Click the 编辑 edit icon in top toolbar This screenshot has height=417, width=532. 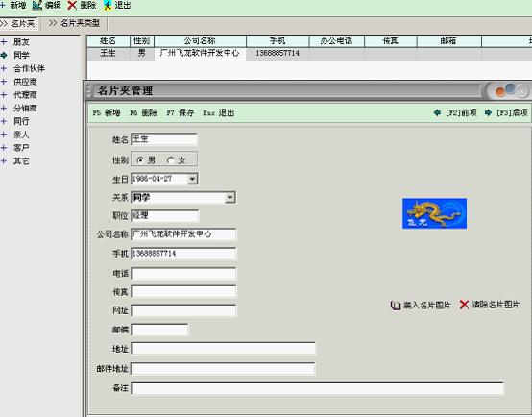click(37, 5)
